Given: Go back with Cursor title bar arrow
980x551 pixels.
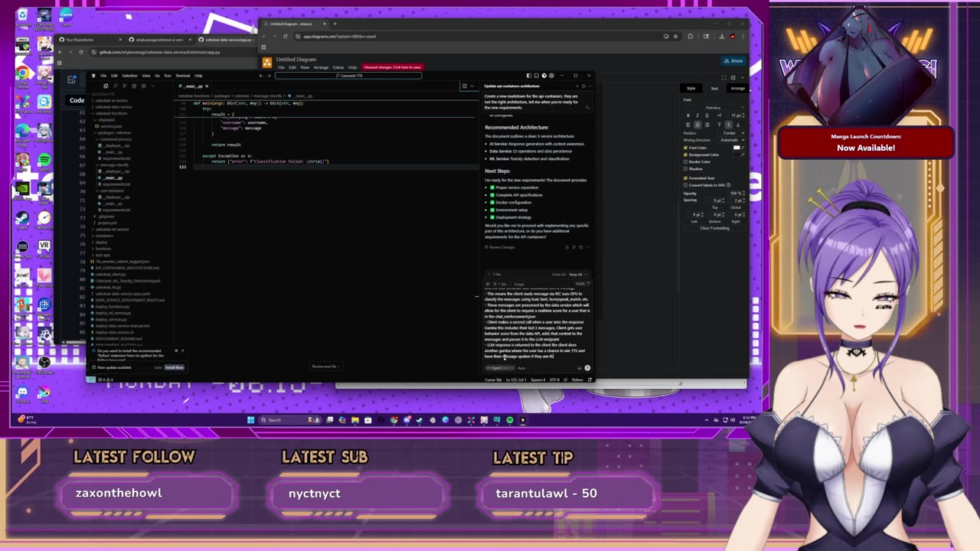Looking at the screenshot, I should click(x=261, y=76).
